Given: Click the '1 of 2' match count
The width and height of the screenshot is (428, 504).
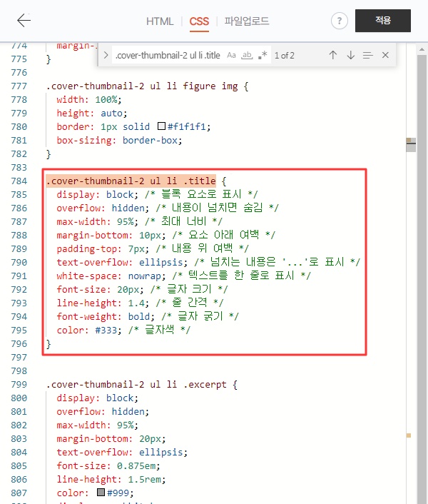Looking at the screenshot, I should tap(284, 56).
